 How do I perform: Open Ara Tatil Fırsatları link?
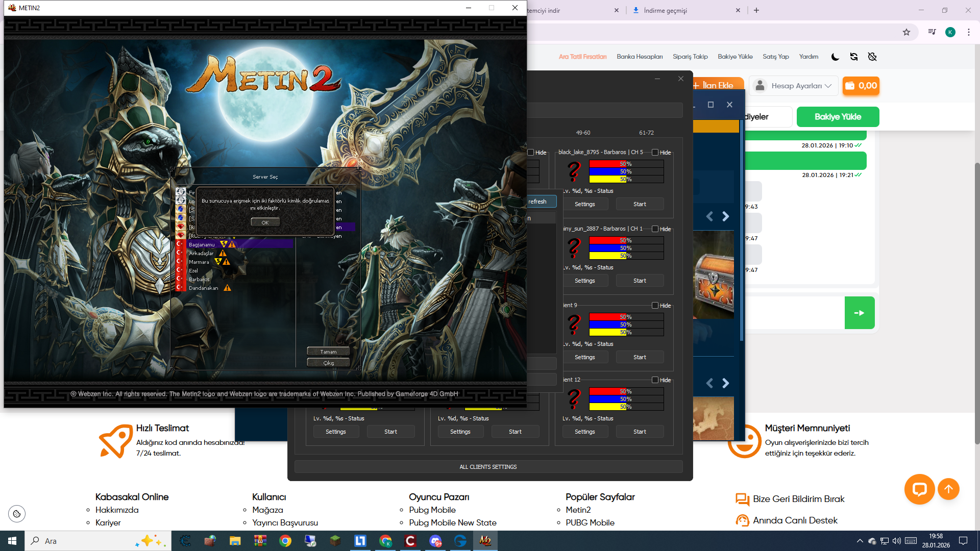(x=582, y=57)
